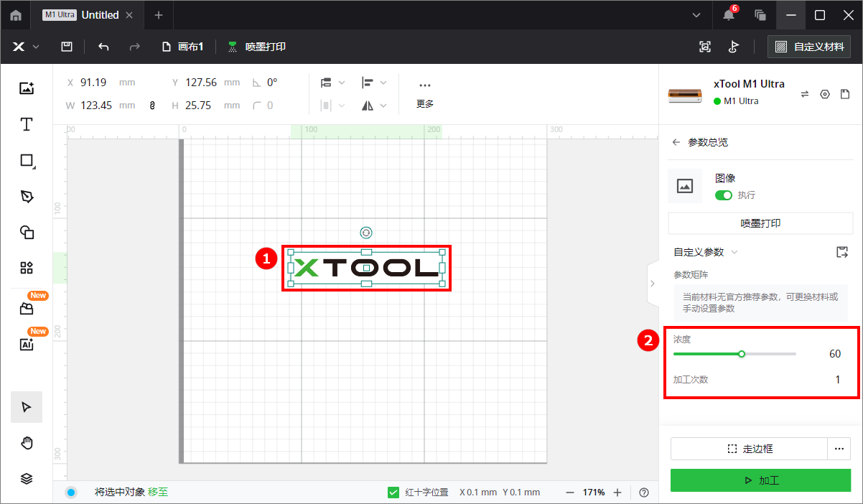Open the multi-window icon in title bar

pos(760,15)
